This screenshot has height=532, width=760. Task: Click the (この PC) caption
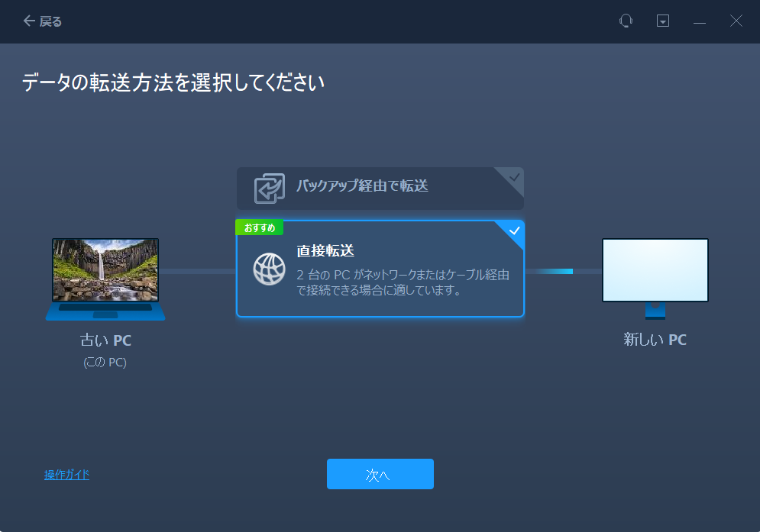(x=105, y=363)
